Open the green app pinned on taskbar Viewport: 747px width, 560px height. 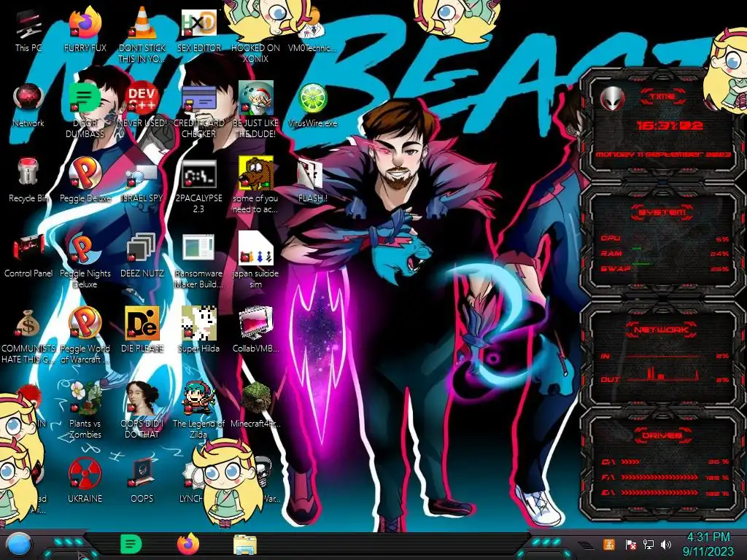point(131,544)
